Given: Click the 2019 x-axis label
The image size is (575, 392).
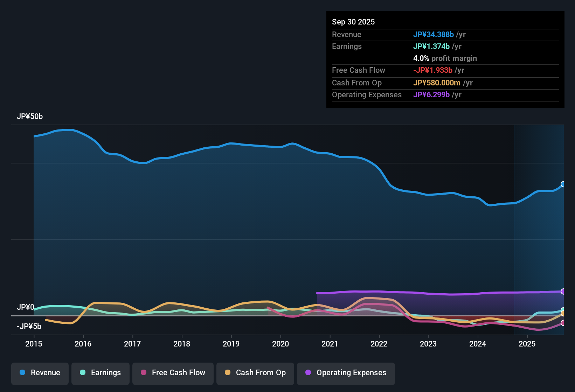Looking at the screenshot, I should (231, 344).
